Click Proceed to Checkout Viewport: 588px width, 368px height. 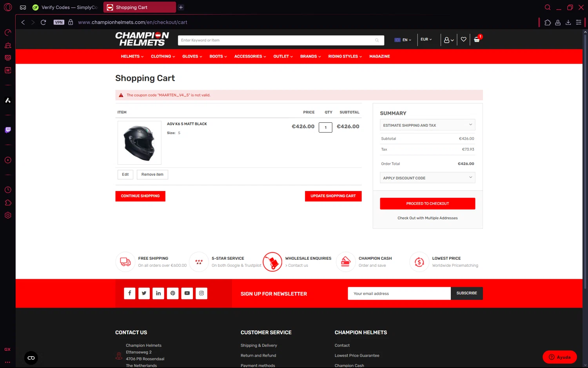pyautogui.click(x=428, y=204)
